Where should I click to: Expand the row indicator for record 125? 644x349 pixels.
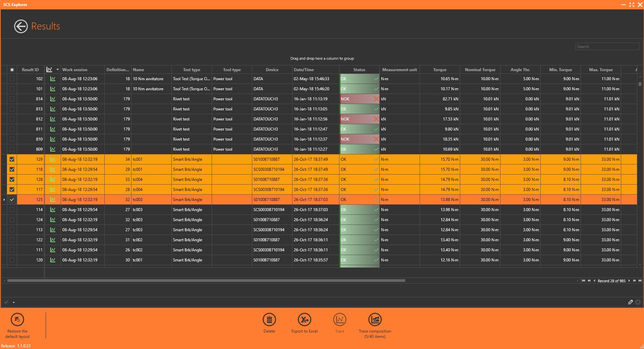coord(4,200)
